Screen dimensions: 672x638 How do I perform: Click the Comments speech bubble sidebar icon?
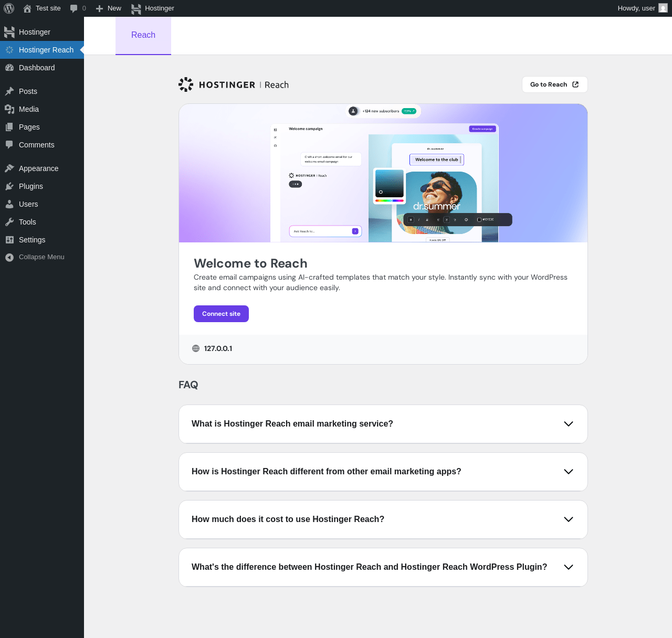point(9,145)
